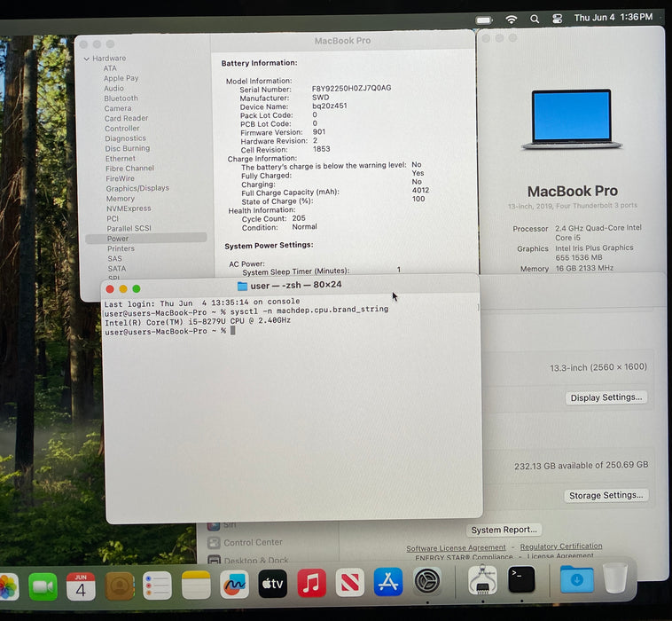Open System Information chip icon in Dock
The image size is (672, 621).
coord(482,580)
